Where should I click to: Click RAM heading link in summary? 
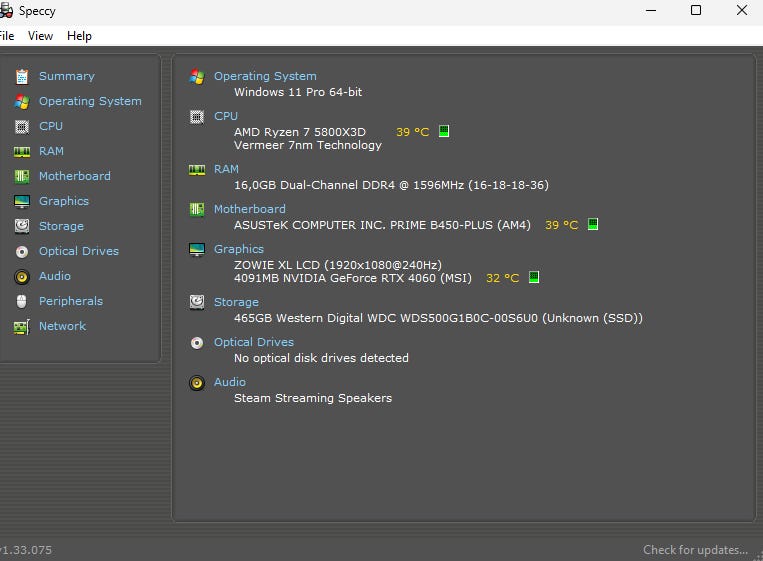pyautogui.click(x=226, y=169)
